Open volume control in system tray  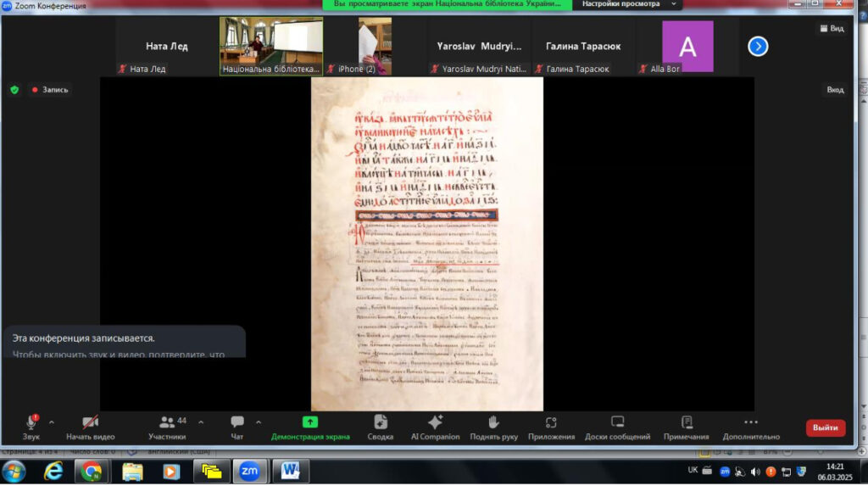click(x=755, y=472)
